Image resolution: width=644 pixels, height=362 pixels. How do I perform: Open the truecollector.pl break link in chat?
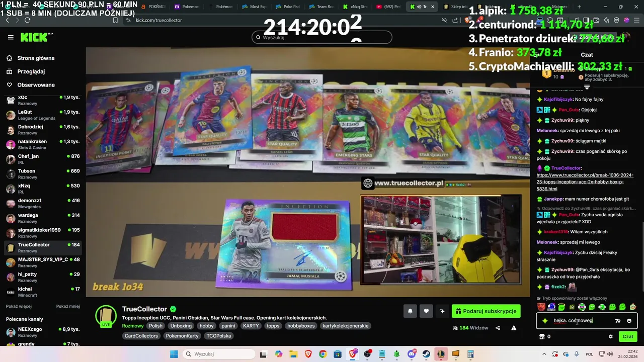585,182
